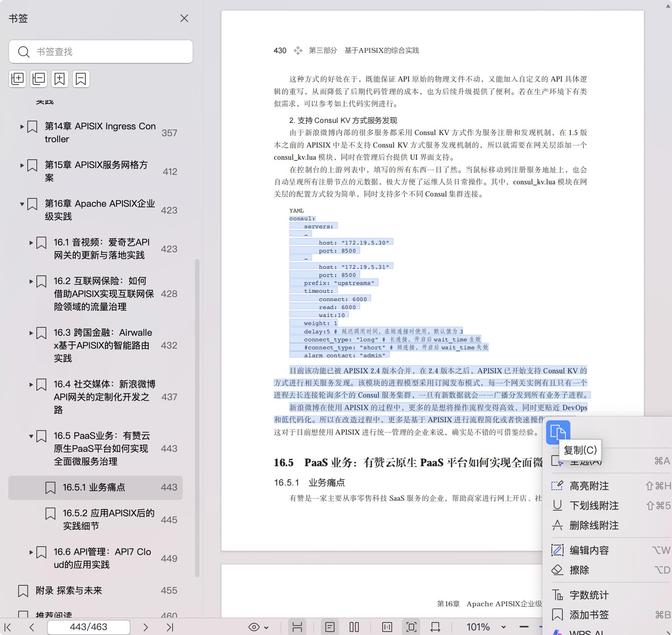Enable two-page spread view

pos(354,627)
